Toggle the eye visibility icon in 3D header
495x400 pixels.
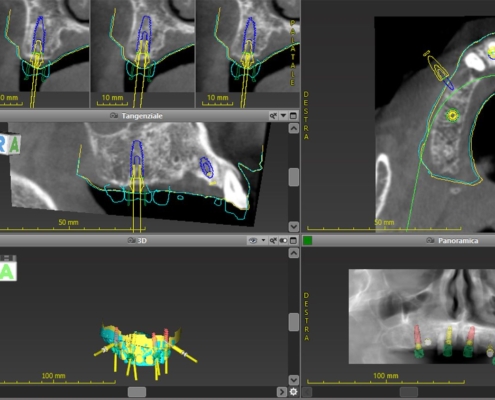(253, 240)
